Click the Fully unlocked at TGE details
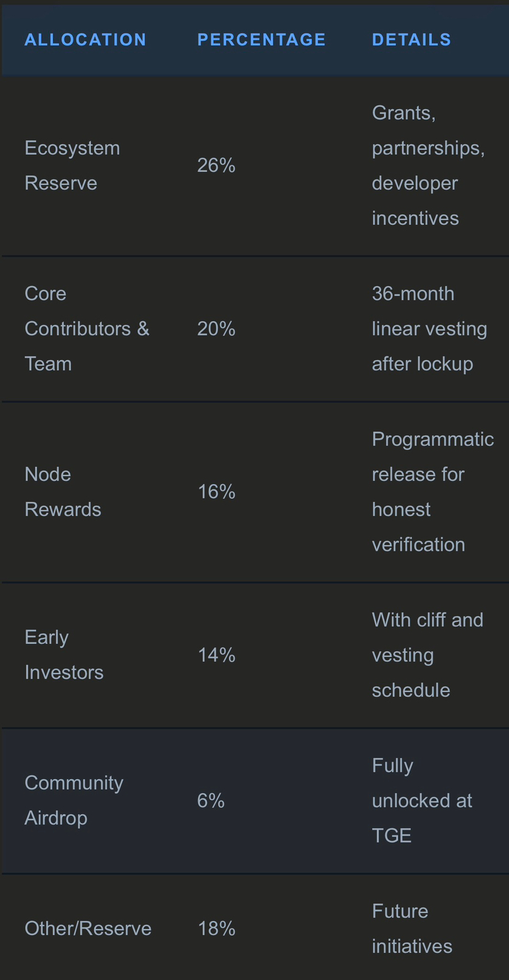 (x=422, y=800)
